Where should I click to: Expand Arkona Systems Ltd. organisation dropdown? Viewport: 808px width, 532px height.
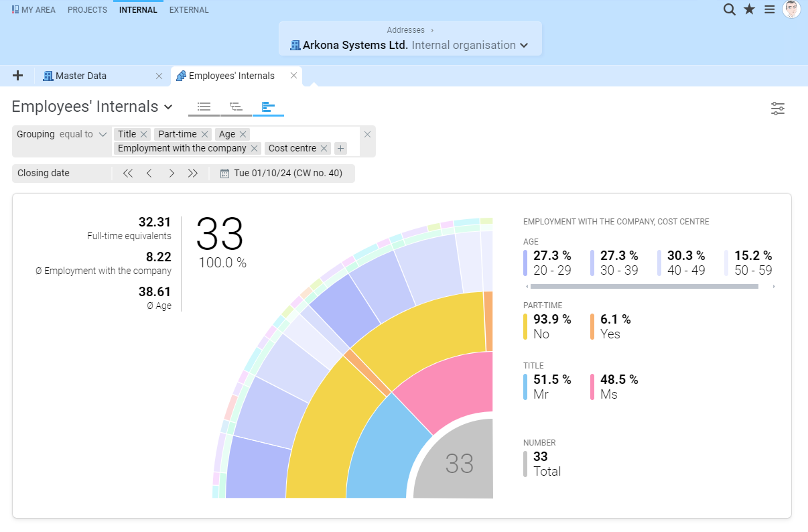click(x=524, y=46)
